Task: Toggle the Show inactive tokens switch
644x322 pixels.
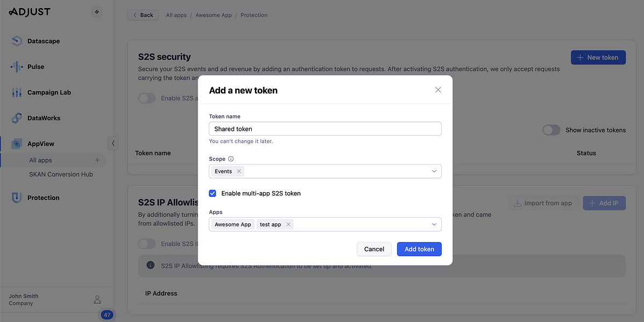Action: pyautogui.click(x=551, y=130)
